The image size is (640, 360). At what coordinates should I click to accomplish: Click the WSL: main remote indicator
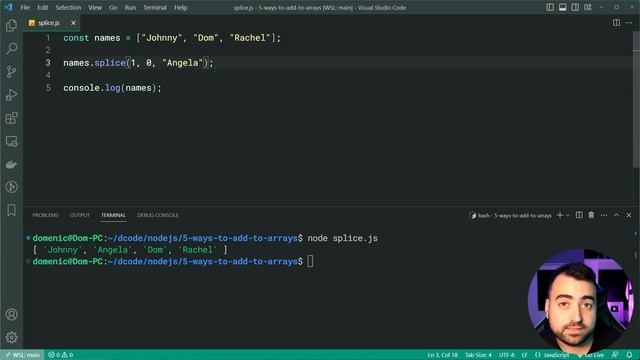pos(22,355)
